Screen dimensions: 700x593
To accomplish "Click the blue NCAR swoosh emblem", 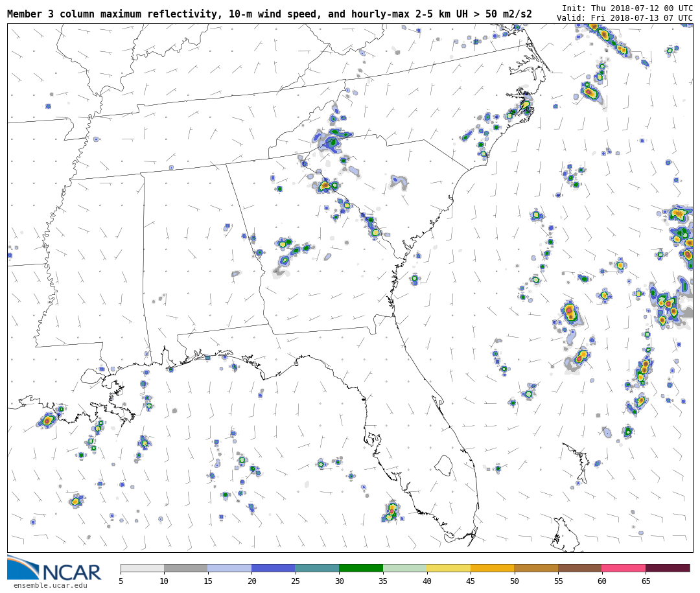I will (23, 568).
